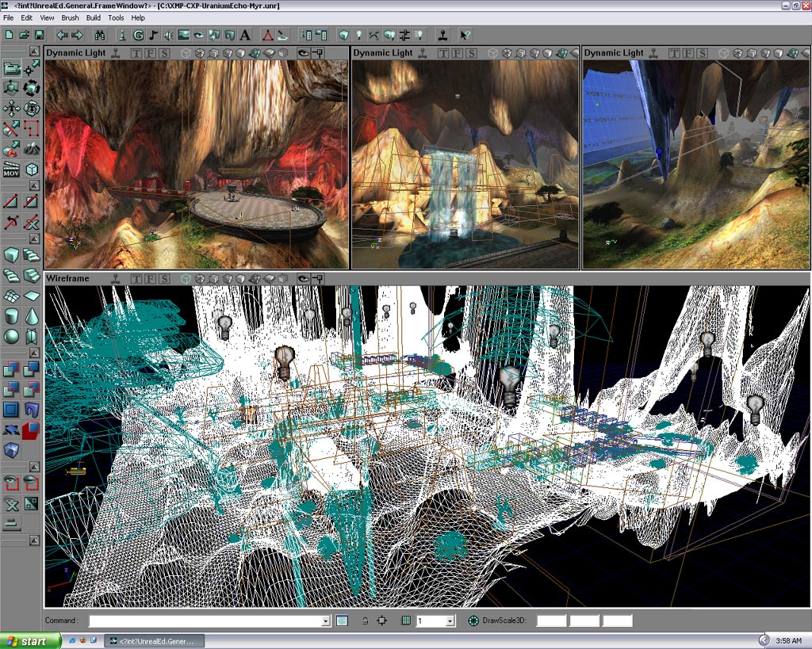Click the S button on the middle viewport header
The image size is (812, 649).
click(471, 52)
